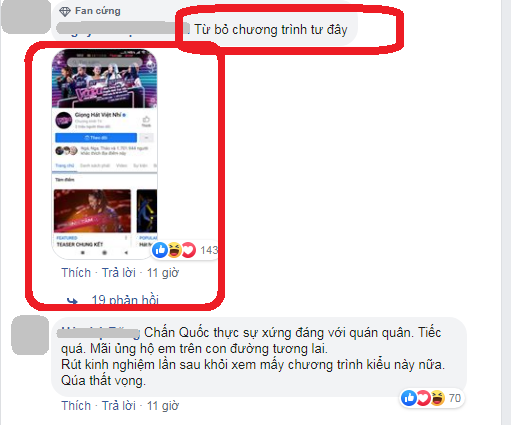Open the attached phone screenshot image
The image size is (511, 425).
click(104, 154)
